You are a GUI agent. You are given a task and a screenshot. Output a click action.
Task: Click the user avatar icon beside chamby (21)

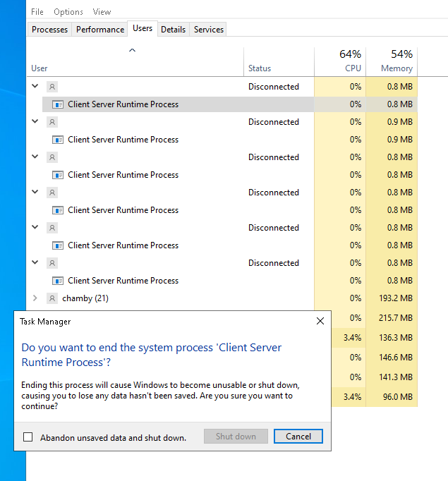click(x=52, y=298)
